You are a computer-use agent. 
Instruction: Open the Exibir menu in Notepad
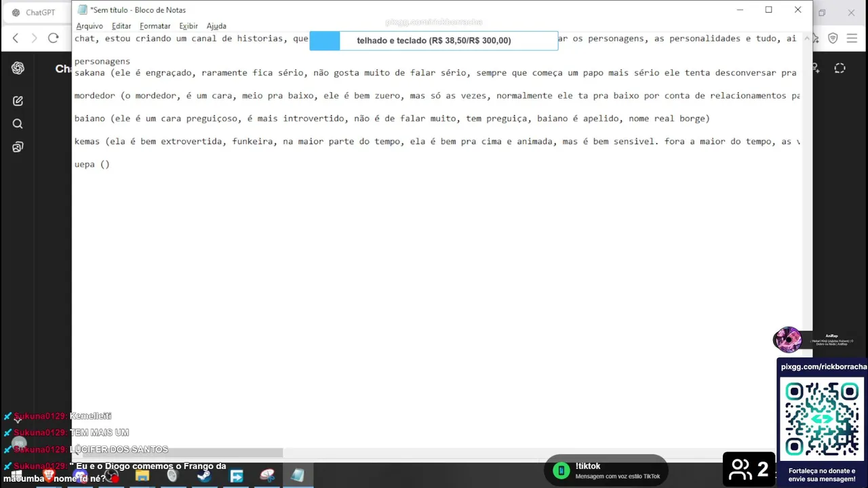point(189,26)
